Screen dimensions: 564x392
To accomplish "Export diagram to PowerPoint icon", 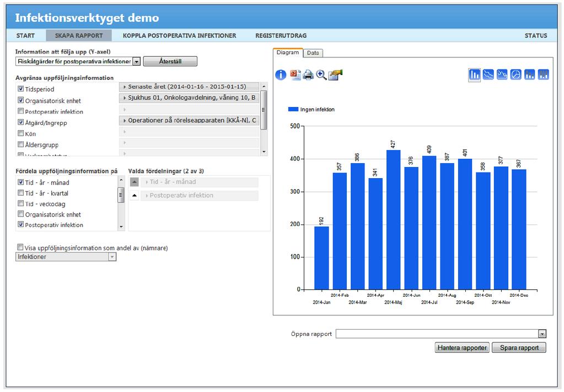I will 296,75.
